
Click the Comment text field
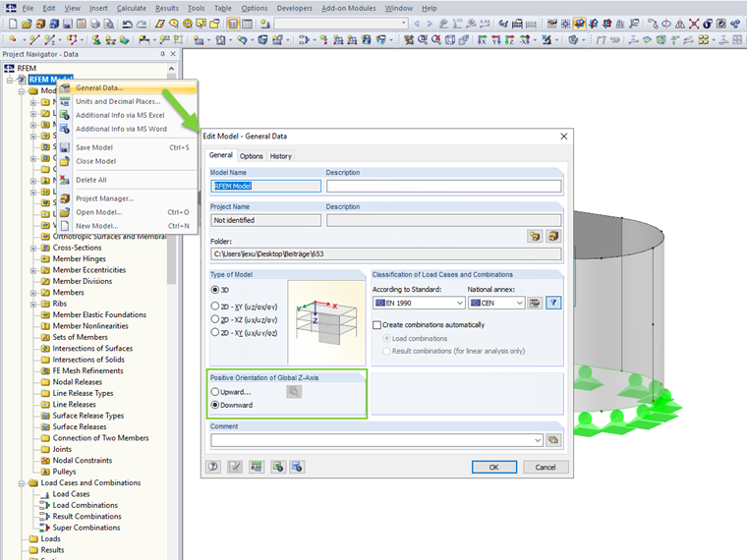point(372,440)
